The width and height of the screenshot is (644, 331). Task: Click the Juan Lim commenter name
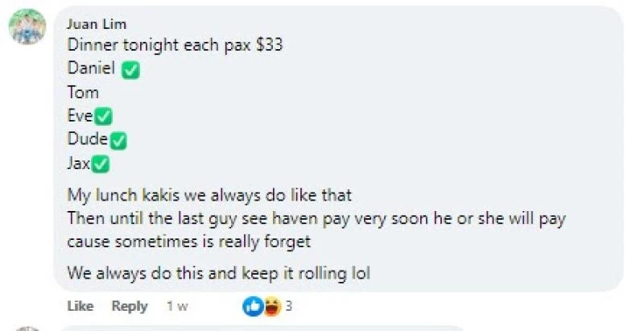97,24
